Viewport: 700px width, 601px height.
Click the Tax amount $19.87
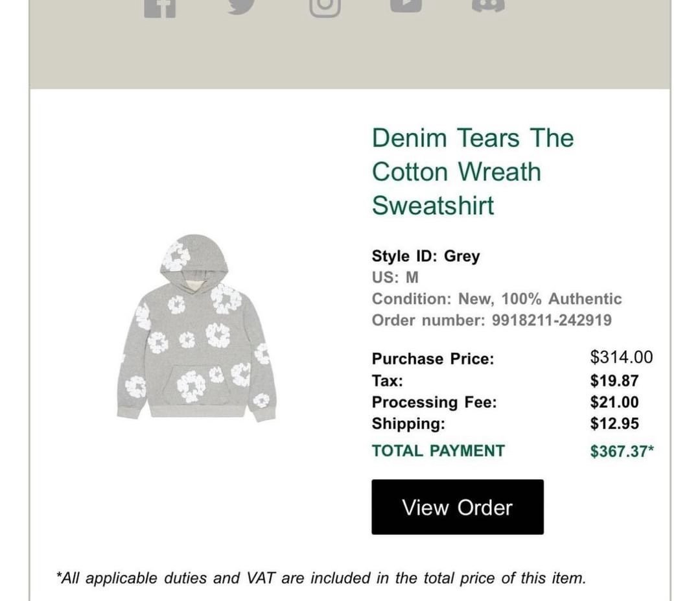pos(614,381)
